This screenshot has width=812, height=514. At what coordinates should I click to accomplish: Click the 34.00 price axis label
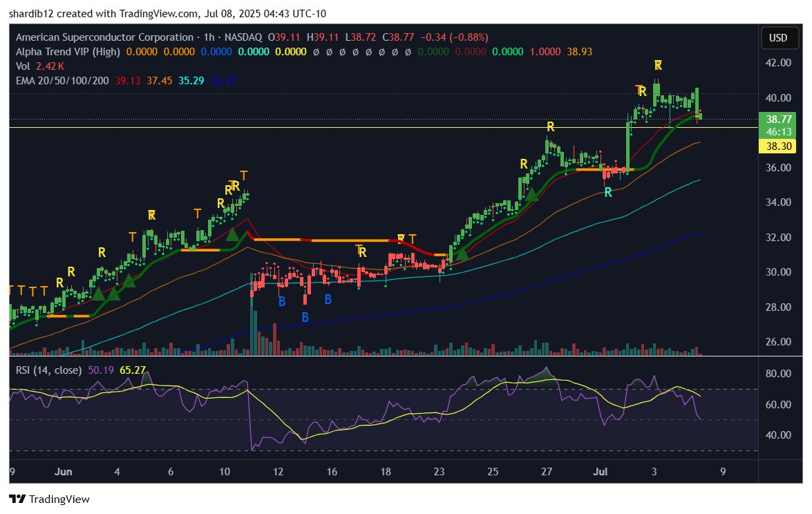coord(778,202)
